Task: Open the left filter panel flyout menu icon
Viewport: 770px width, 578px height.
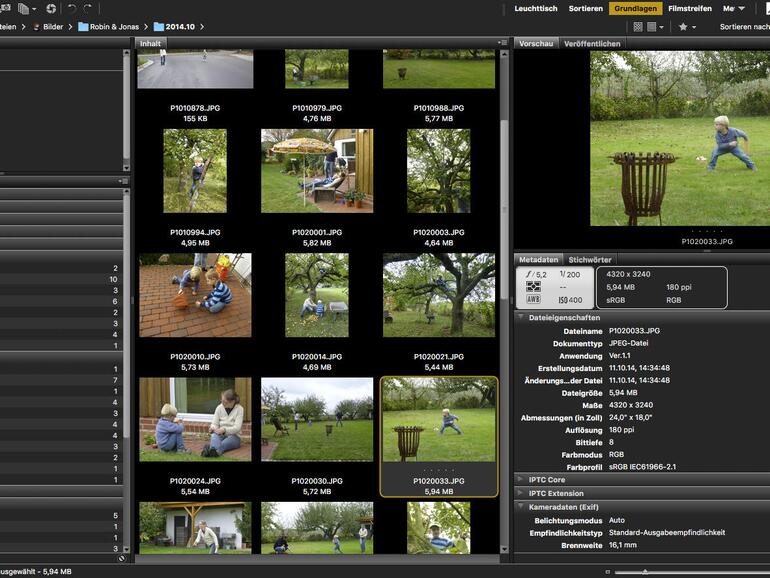Action: (123, 181)
